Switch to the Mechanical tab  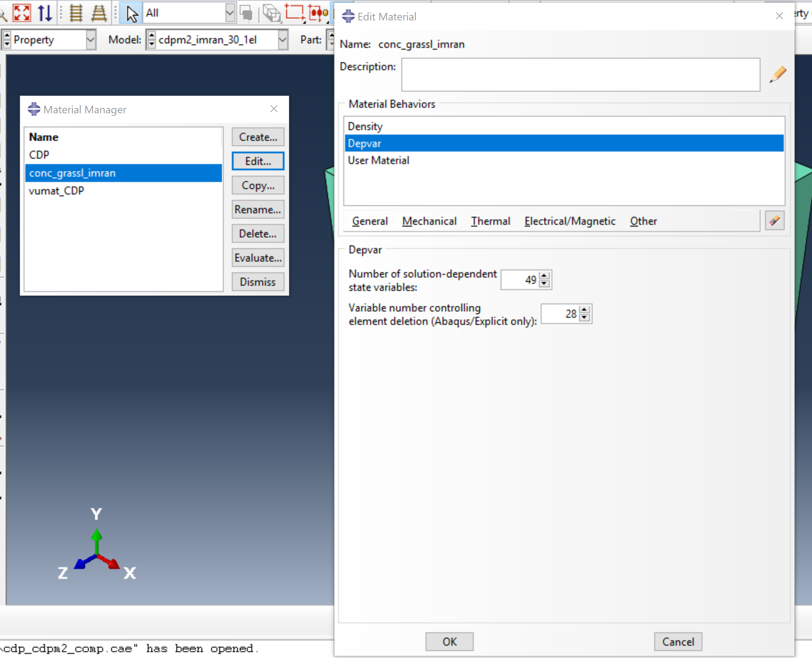coord(429,221)
